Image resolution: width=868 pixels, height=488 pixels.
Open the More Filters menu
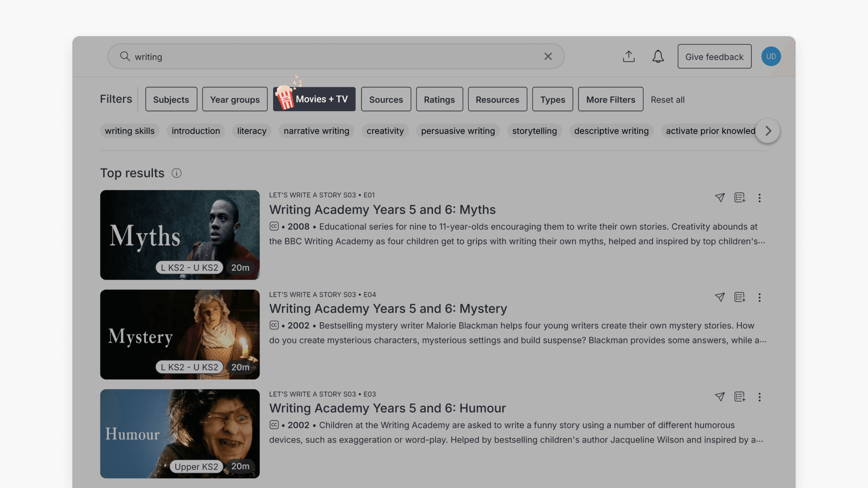[x=610, y=99]
